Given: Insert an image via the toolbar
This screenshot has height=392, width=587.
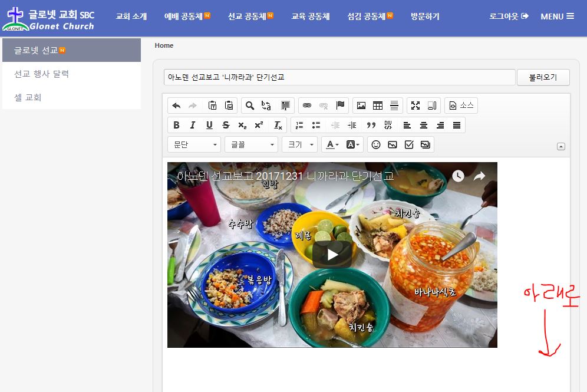Looking at the screenshot, I should click(361, 106).
